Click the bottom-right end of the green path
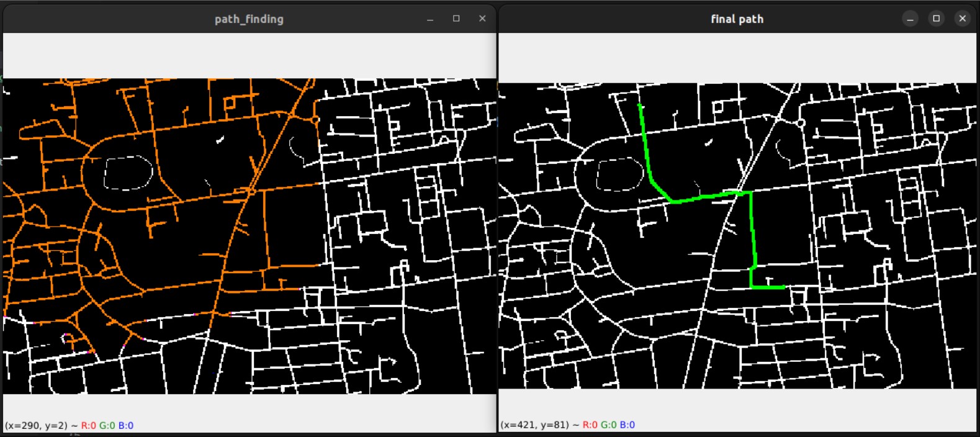980x437 pixels. (784, 287)
